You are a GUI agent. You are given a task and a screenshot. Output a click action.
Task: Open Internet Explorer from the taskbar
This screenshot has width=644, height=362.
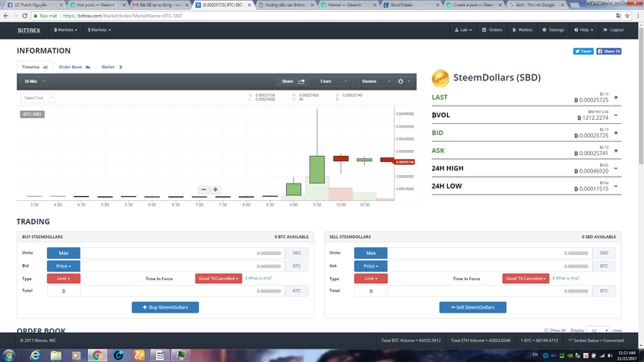pos(35,355)
